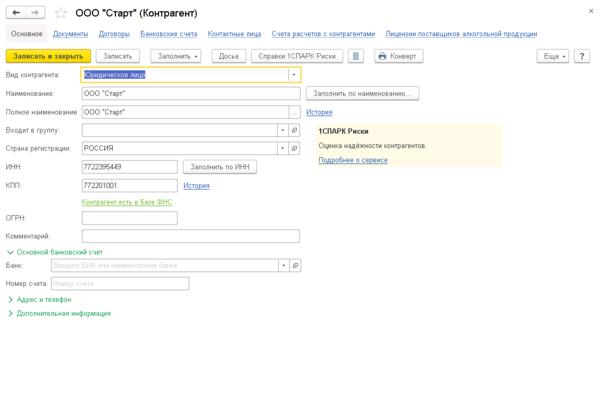This screenshot has width=600, height=393.
Task: Click Заполнить по ИНН button
Action: pos(220,167)
